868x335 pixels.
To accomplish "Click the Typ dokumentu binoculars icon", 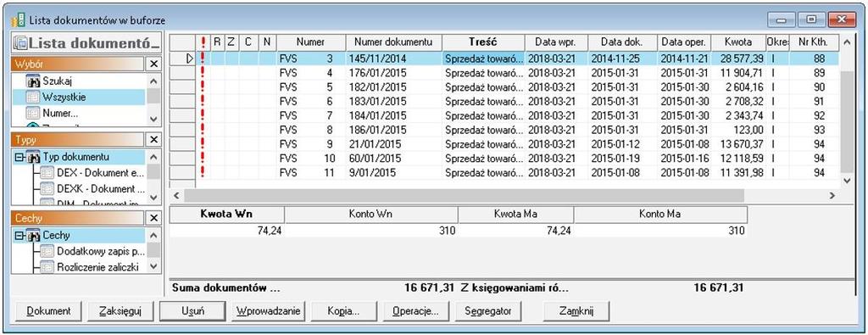I will tap(32, 157).
